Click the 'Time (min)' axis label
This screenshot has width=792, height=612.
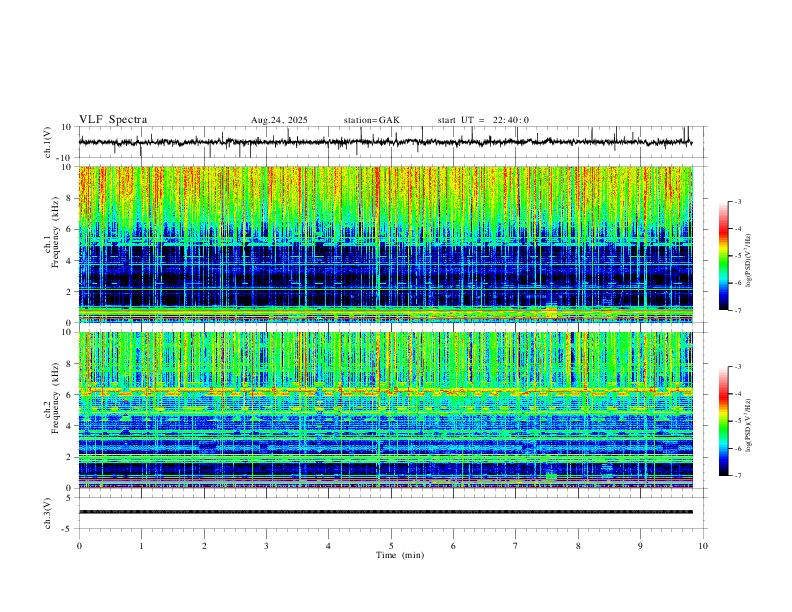(x=400, y=555)
